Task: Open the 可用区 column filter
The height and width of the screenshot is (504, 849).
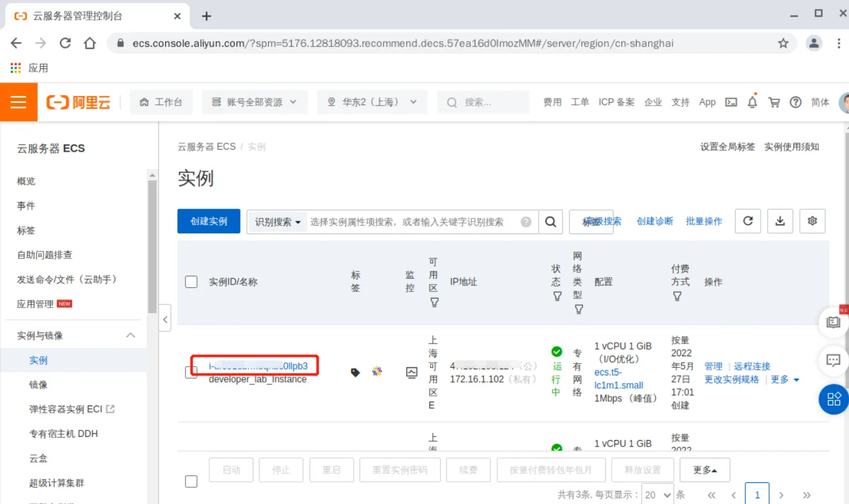Action: (434, 303)
